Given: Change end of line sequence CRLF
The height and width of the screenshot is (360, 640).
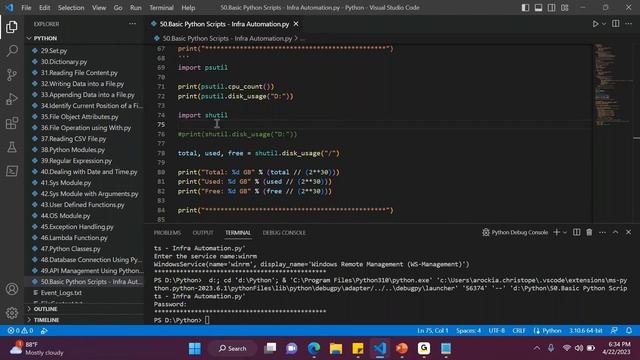Looking at the screenshot, I should [519, 331].
